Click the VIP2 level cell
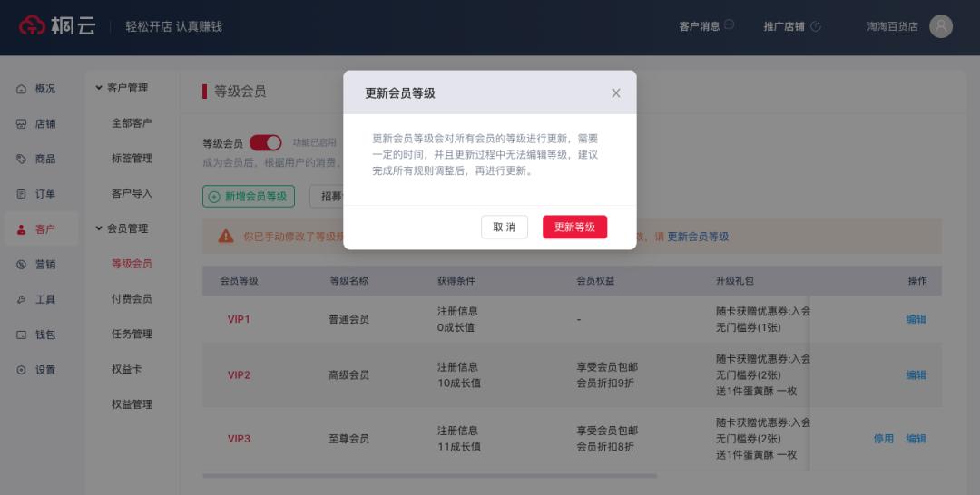The height and width of the screenshot is (495, 980). pos(238,375)
